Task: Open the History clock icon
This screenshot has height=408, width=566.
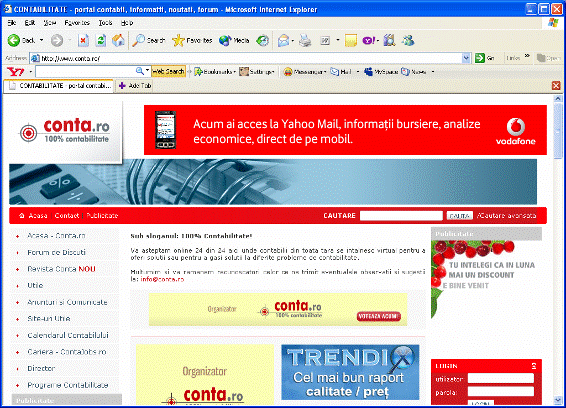Action: [x=262, y=40]
